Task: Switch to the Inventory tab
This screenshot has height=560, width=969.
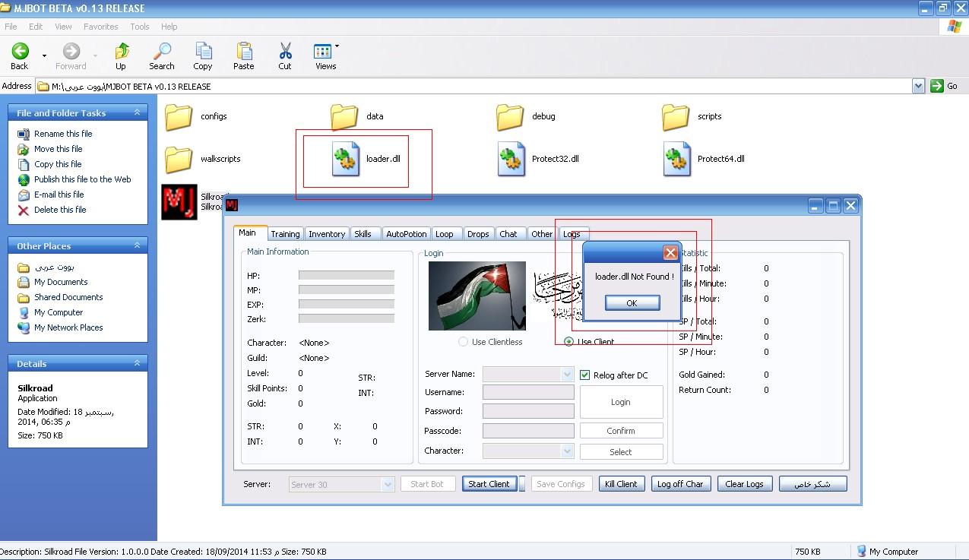Action: tap(327, 234)
